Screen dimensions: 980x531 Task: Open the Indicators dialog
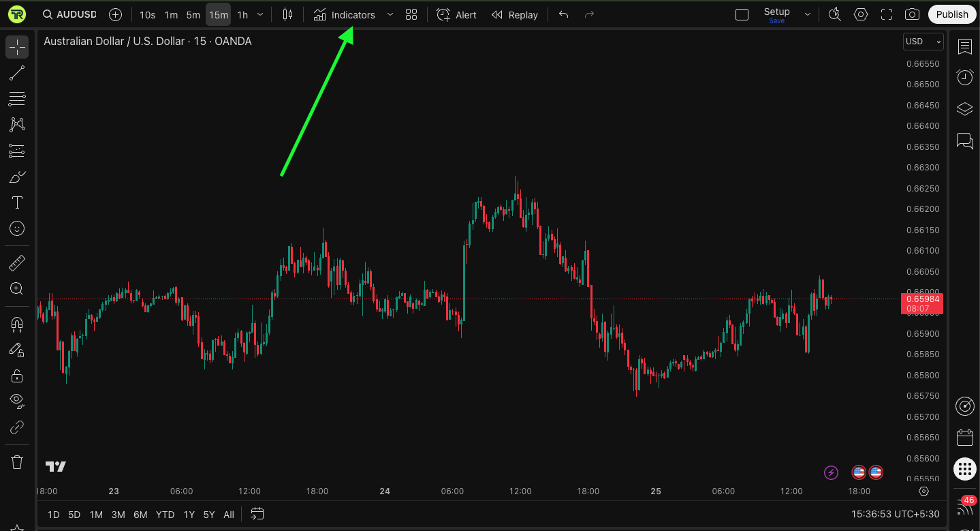tap(345, 14)
